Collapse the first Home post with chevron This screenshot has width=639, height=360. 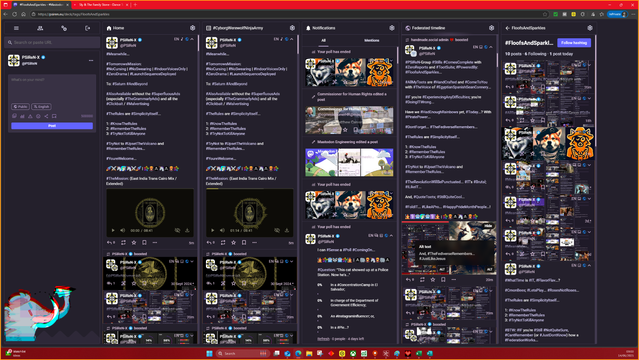pyautogui.click(x=192, y=39)
